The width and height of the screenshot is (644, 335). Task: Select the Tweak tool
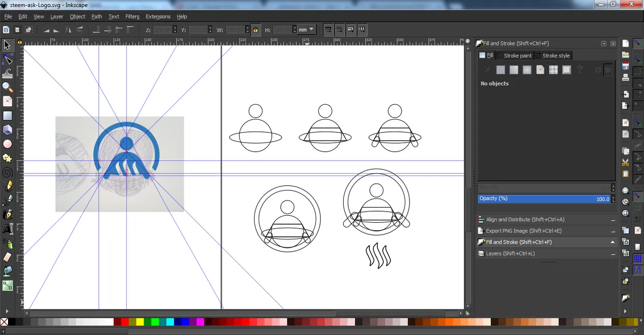[7, 74]
